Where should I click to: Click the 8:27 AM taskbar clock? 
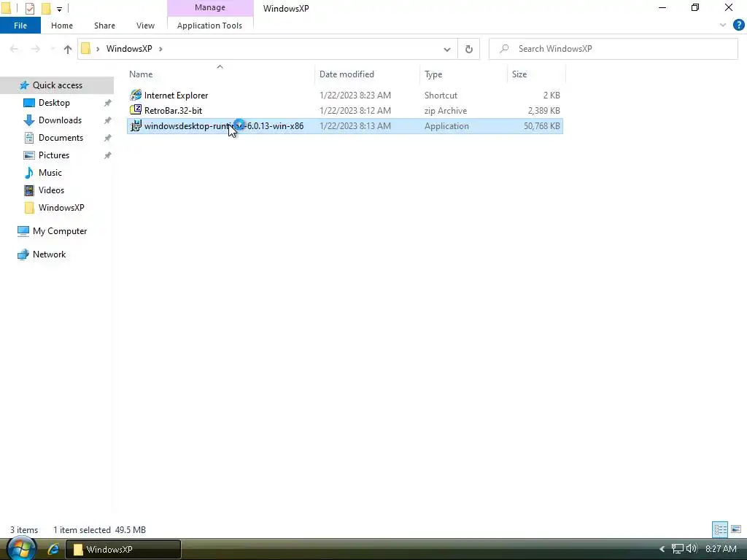pyautogui.click(x=721, y=549)
